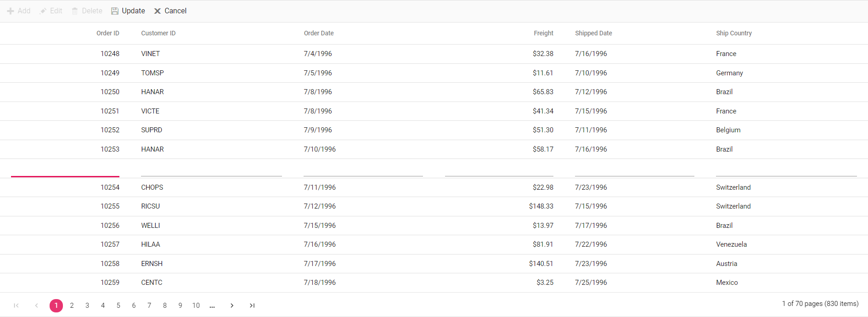Show more pages via ellipsis
Screen dimensions: 868x317
tap(212, 306)
